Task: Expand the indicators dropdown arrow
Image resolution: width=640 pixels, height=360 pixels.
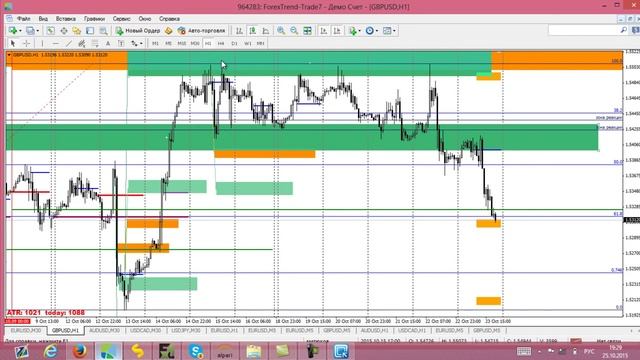Action: coord(360,31)
